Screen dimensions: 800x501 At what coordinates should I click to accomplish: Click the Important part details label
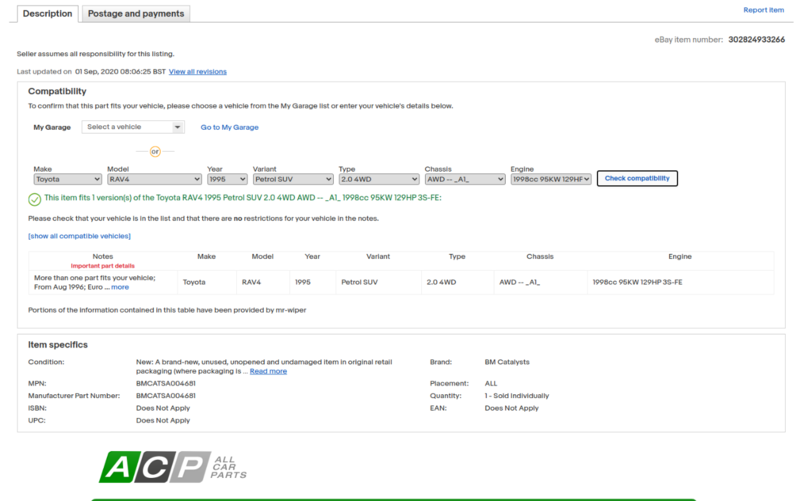point(103,266)
